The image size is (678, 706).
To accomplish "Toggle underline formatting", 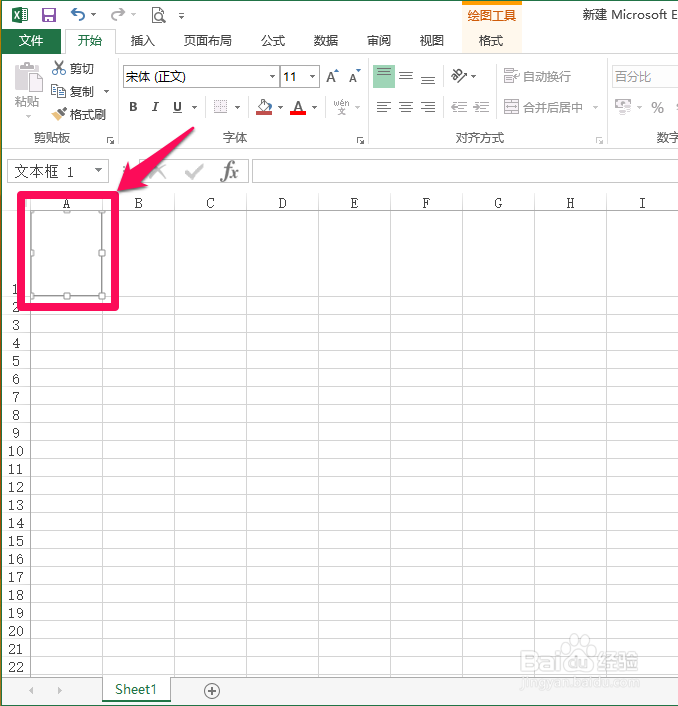I will (177, 107).
